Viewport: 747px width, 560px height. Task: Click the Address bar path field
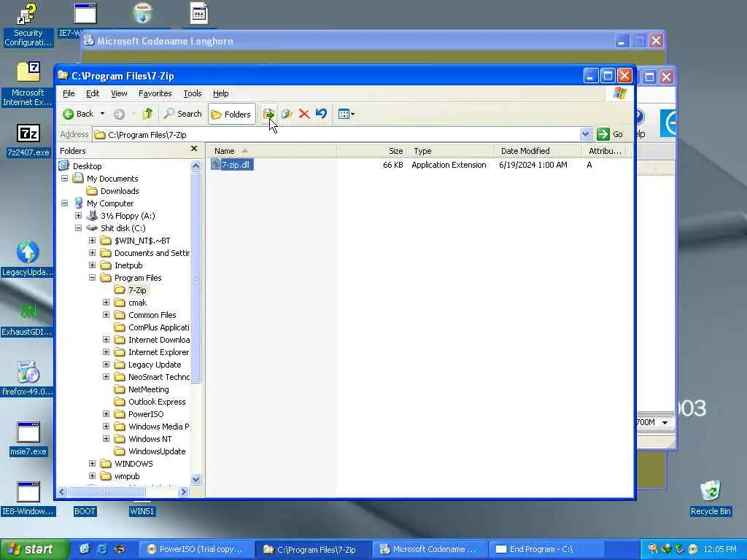coord(336,135)
